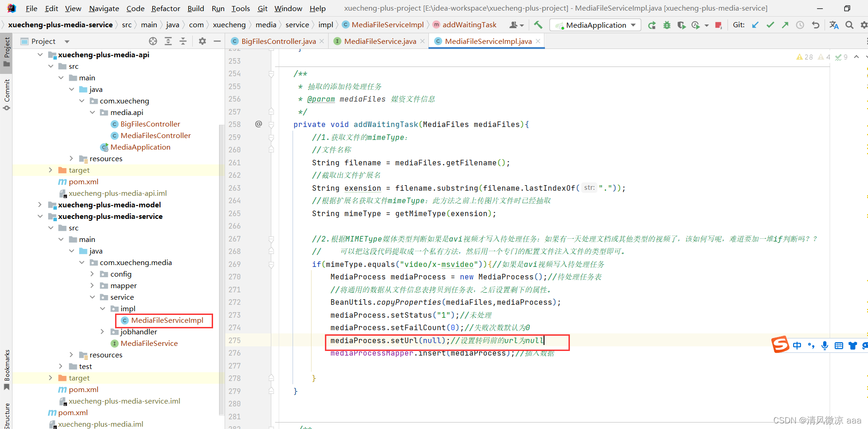Screen dimensions: 868x429
Task: Collapse the impl package
Action: (x=103, y=308)
